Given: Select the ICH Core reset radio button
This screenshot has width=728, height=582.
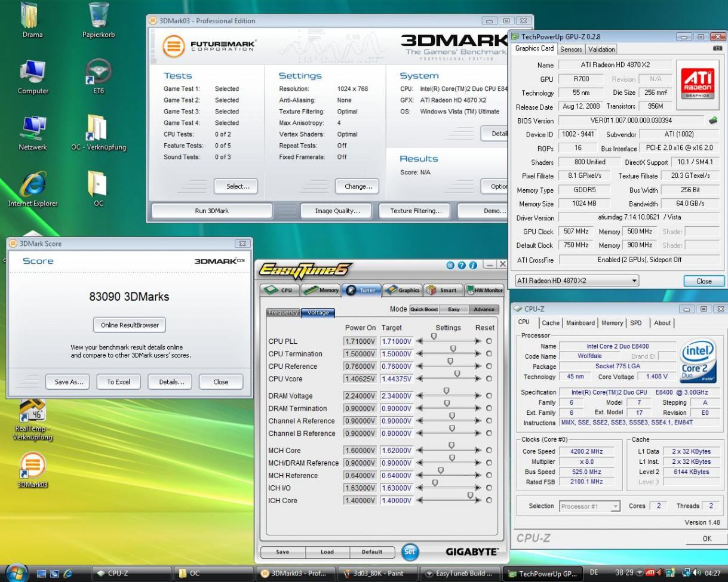Looking at the screenshot, I should point(490,500).
